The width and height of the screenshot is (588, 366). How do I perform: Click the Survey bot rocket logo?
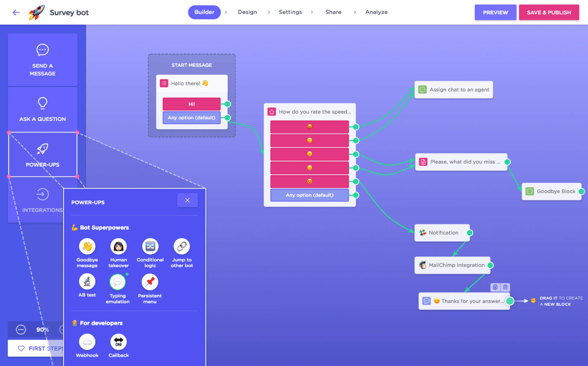36,12
